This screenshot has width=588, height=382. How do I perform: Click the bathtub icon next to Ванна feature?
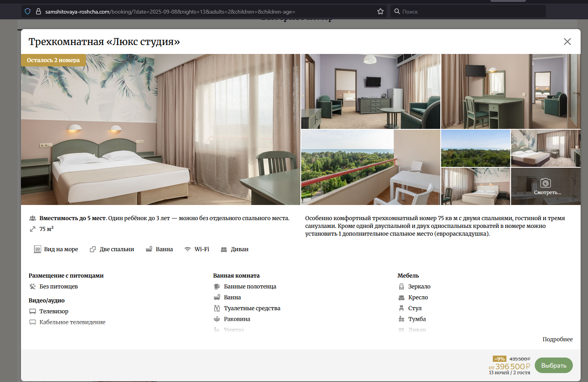coord(149,249)
